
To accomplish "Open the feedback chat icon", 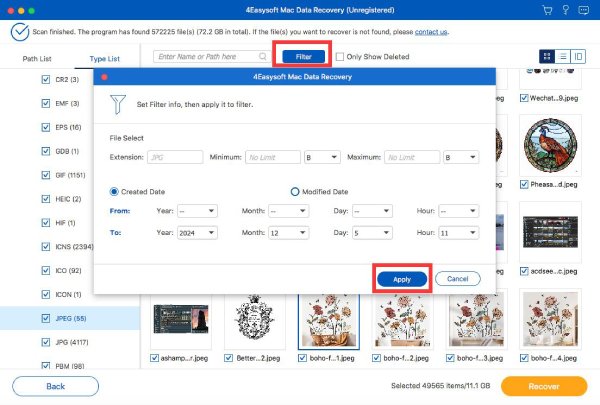I will [584, 10].
